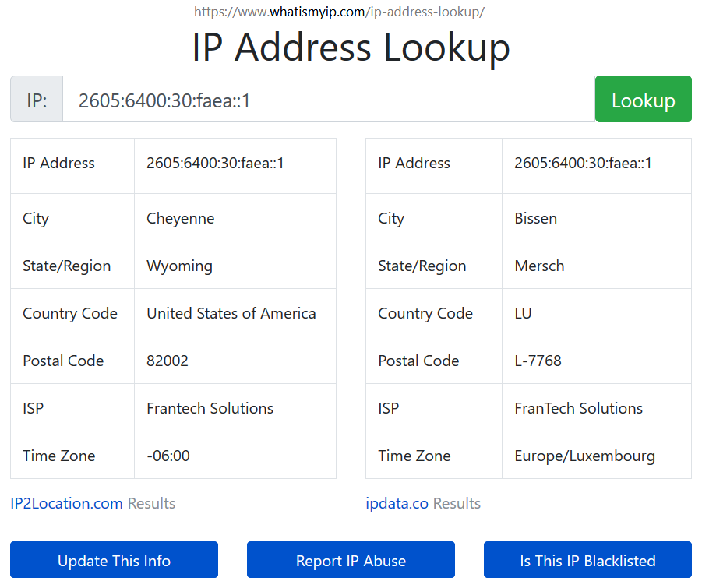This screenshot has width=702, height=588.
Task: Click inside the IP address input field
Action: point(327,100)
